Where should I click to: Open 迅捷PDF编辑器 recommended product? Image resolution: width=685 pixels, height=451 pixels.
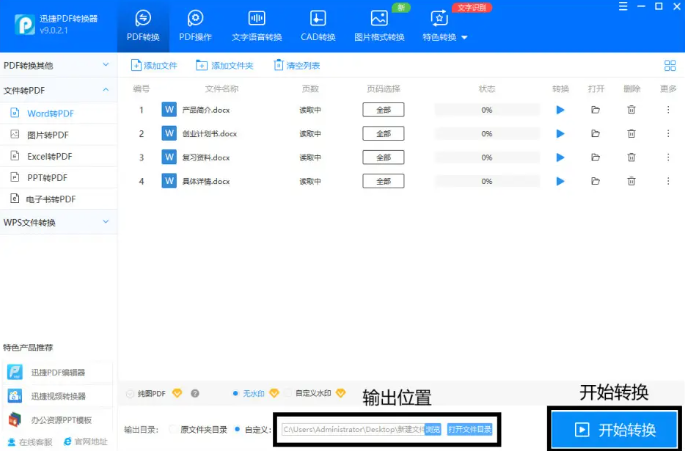click(57, 372)
